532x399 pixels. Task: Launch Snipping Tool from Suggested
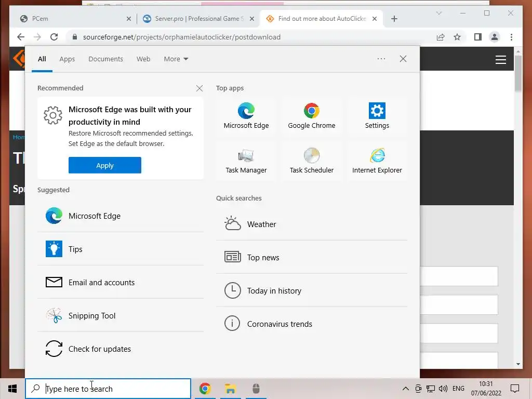click(x=121, y=315)
